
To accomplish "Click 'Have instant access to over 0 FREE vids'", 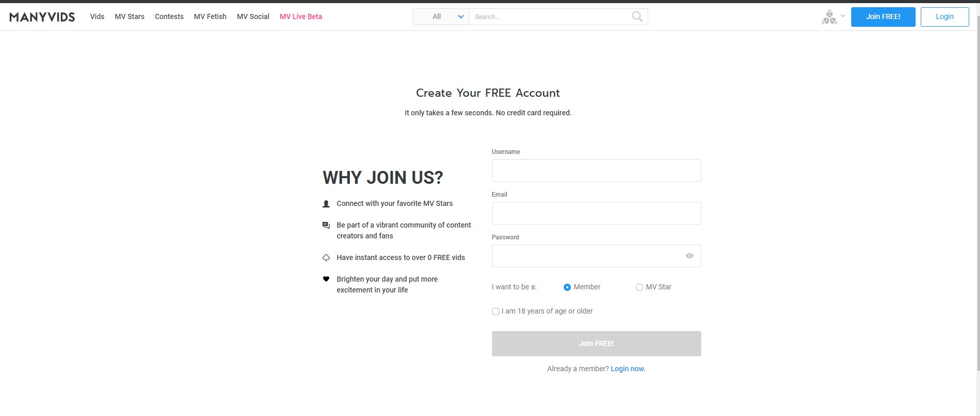I will point(401,257).
